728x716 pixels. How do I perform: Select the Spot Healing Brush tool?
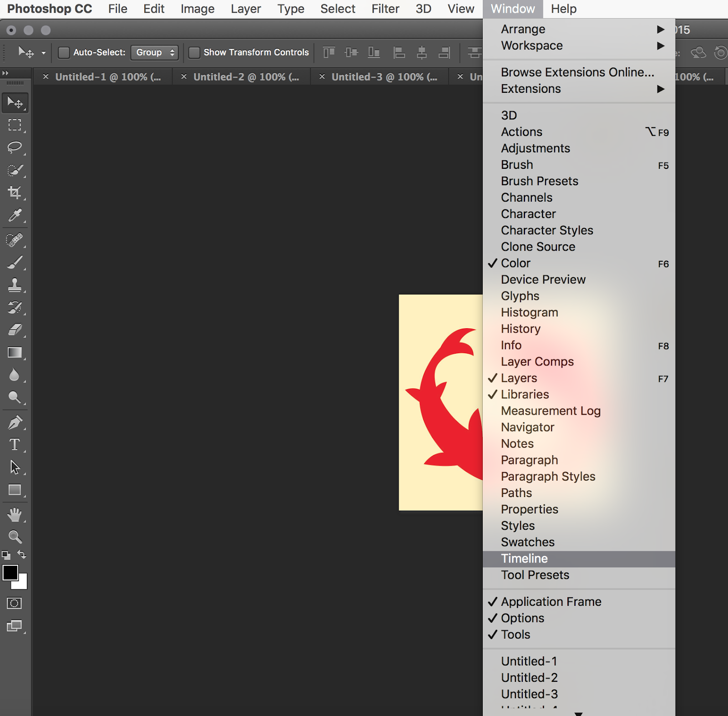[15, 240]
